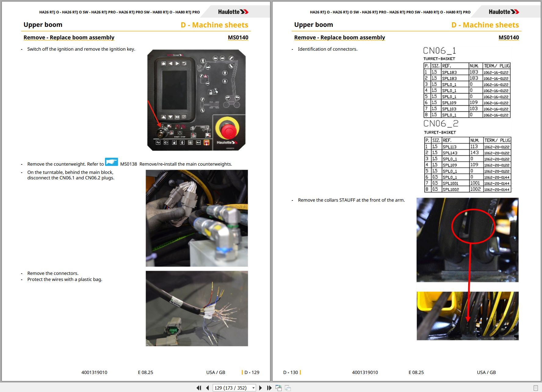Click the blue pointing-hand reference icon
This screenshot has width=542, height=392.
111,162
